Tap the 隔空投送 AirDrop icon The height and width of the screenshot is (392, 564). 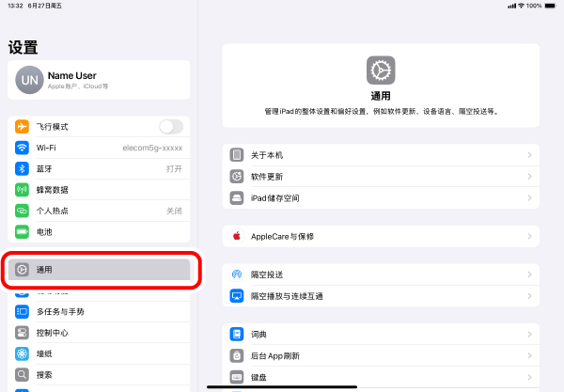pos(238,274)
